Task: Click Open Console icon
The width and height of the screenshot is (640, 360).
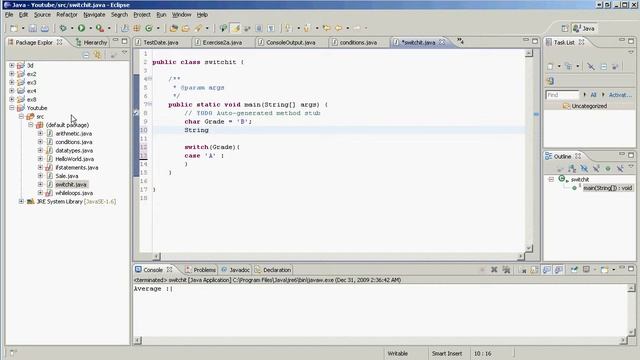Action: 605,270
